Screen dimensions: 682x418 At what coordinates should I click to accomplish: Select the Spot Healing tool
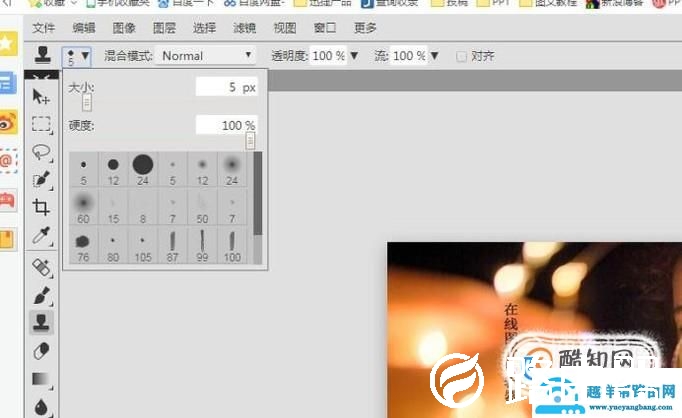(x=41, y=267)
